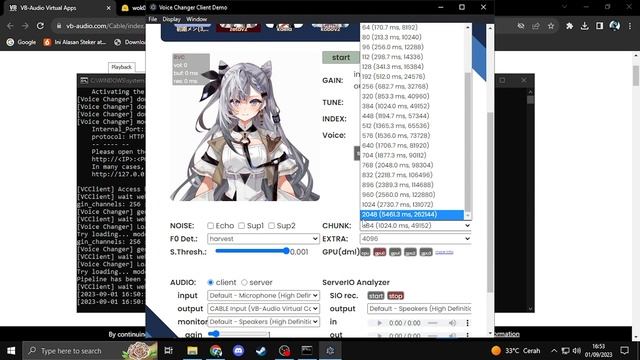Choose 2048 (5461.3 ms) chunk option

tap(412, 215)
